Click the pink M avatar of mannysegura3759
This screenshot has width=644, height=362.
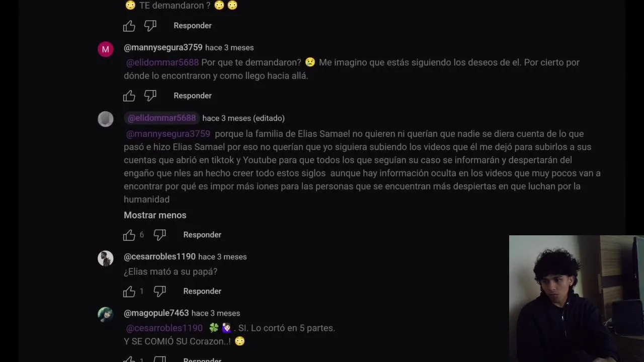tap(106, 49)
